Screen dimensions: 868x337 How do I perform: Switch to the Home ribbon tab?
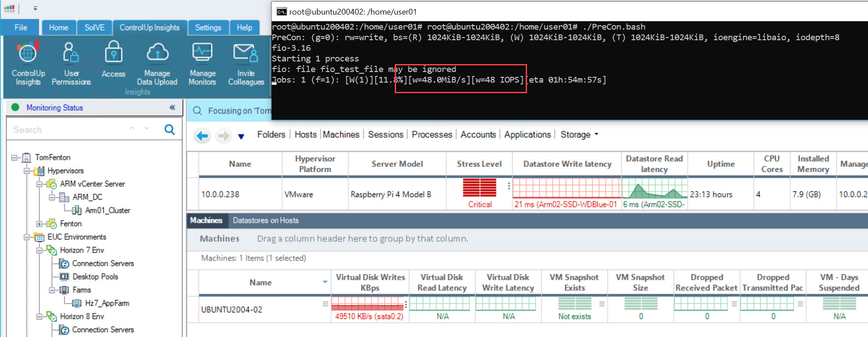(59, 27)
